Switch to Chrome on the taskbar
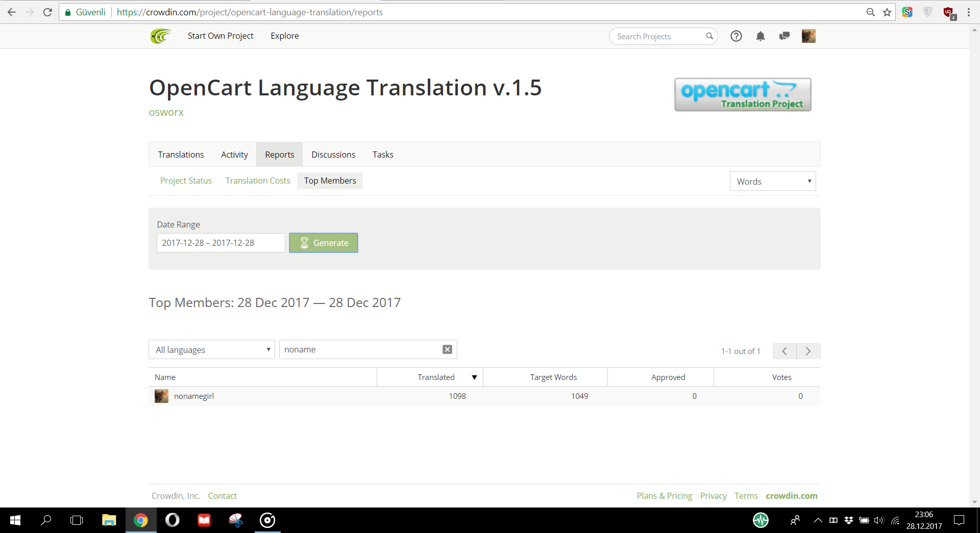 pyautogui.click(x=141, y=520)
